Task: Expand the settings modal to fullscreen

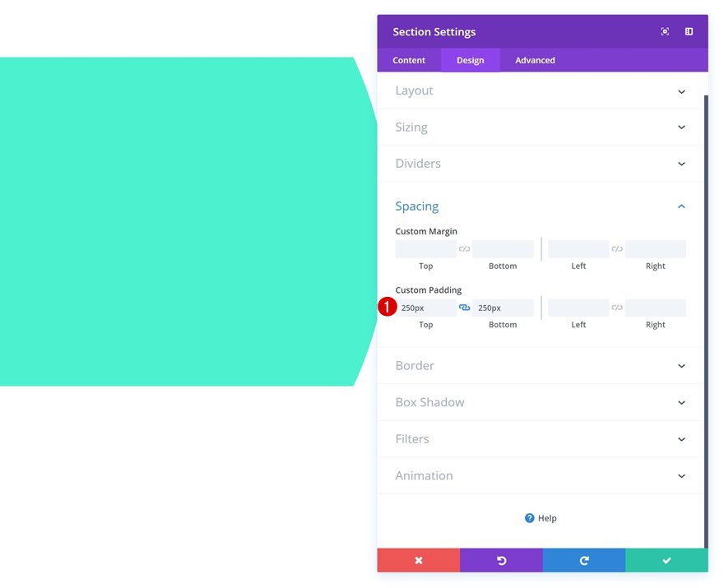Action: point(665,31)
